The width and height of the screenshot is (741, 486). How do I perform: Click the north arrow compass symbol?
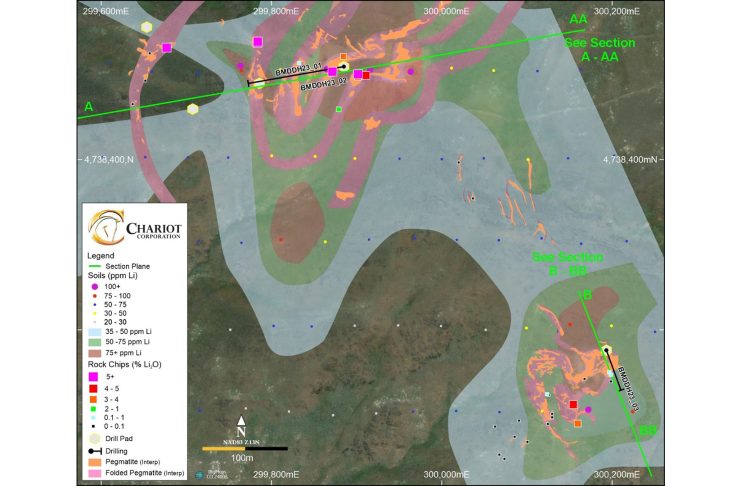[241, 424]
